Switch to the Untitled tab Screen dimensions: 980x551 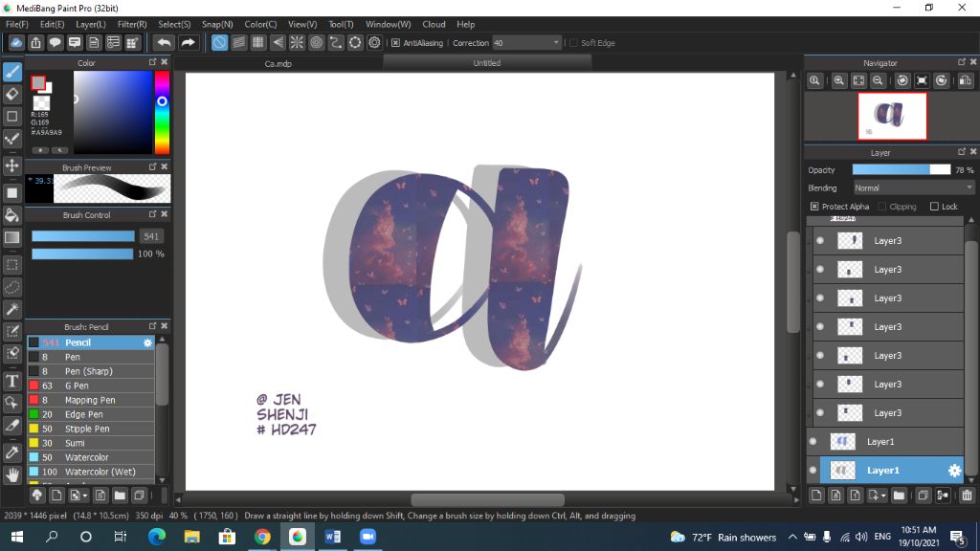[x=487, y=62]
